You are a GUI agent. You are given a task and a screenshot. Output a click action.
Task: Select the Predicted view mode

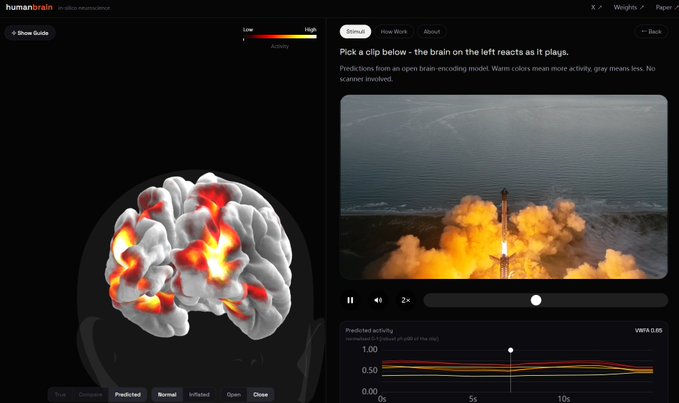pyautogui.click(x=128, y=394)
